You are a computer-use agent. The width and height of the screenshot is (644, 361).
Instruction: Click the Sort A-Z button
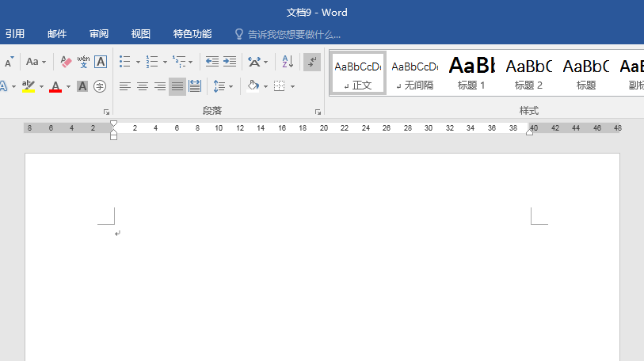point(288,62)
